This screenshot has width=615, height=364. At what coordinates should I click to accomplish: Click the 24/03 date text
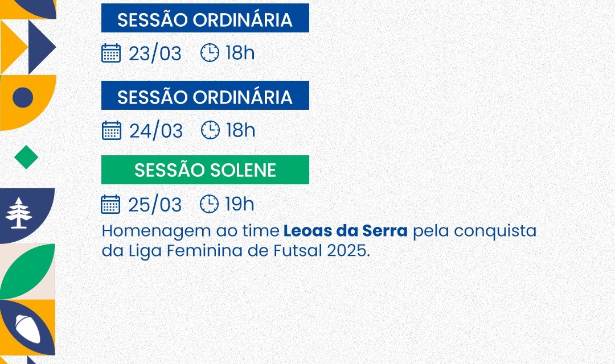click(x=155, y=131)
